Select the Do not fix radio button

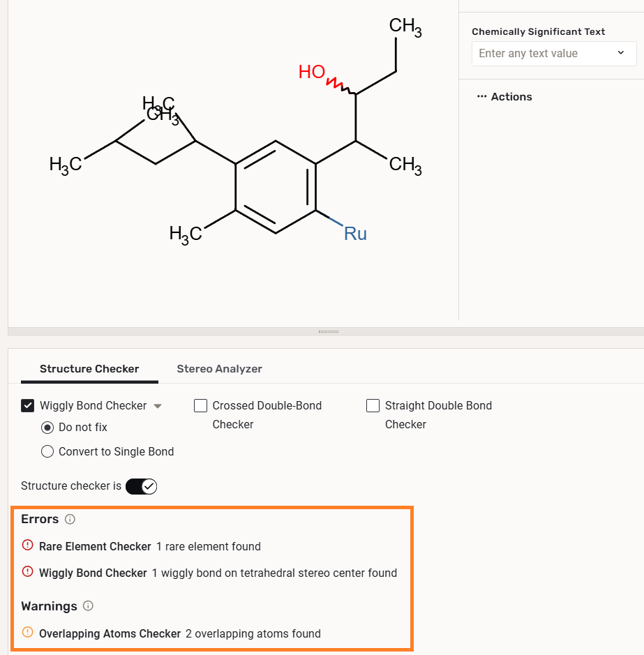click(x=47, y=427)
